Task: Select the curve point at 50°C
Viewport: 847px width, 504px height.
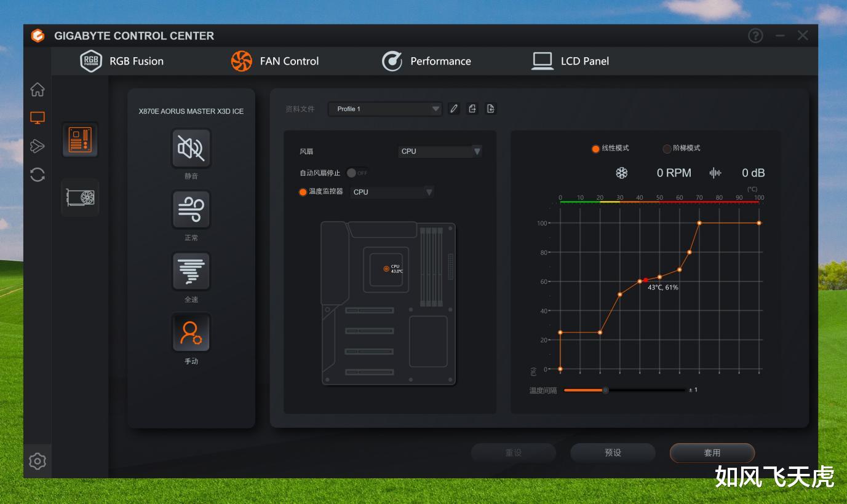Action: click(659, 277)
